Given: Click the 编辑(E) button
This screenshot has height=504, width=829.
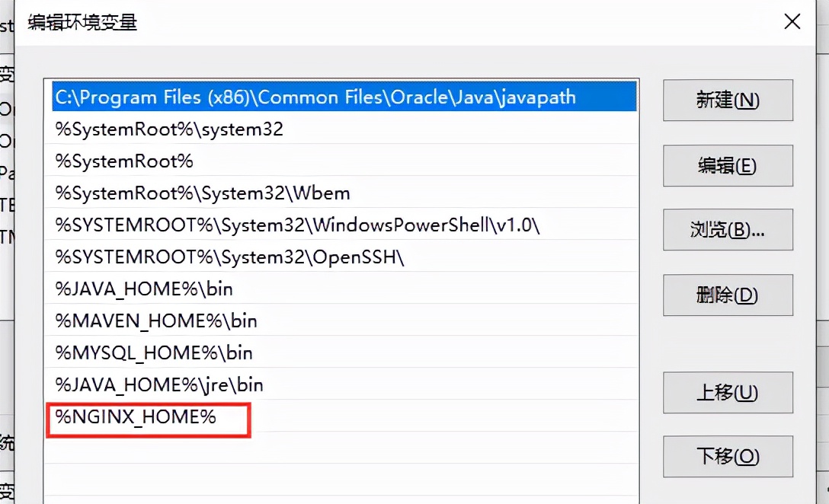Looking at the screenshot, I should click(x=727, y=165).
